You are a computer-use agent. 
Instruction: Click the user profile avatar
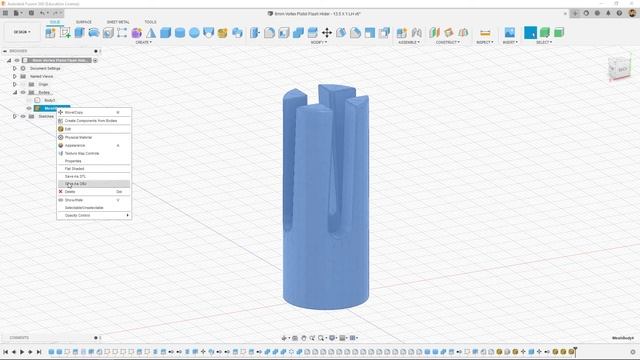(632, 13)
